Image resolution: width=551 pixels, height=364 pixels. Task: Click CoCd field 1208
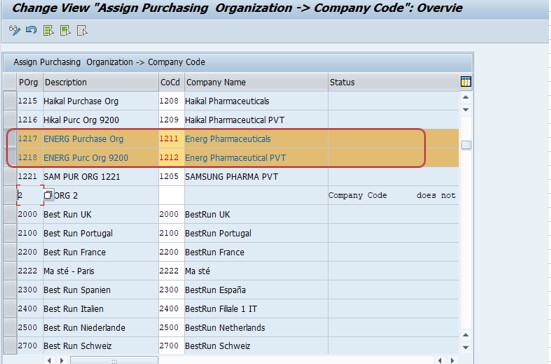pyautogui.click(x=171, y=101)
